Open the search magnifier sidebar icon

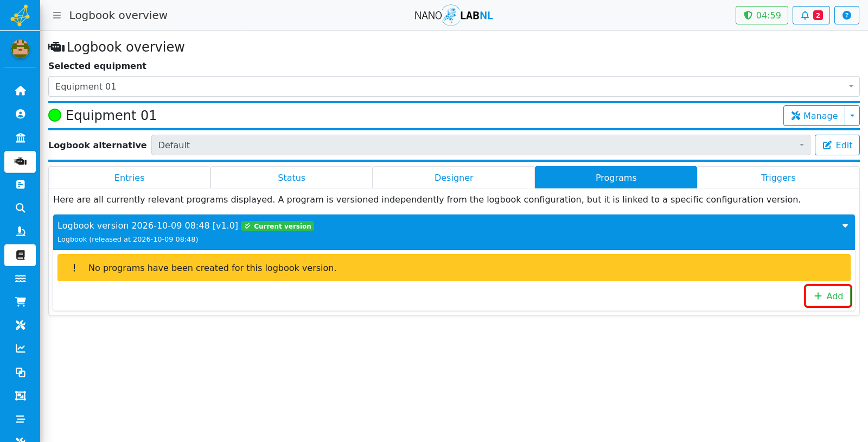(20, 208)
